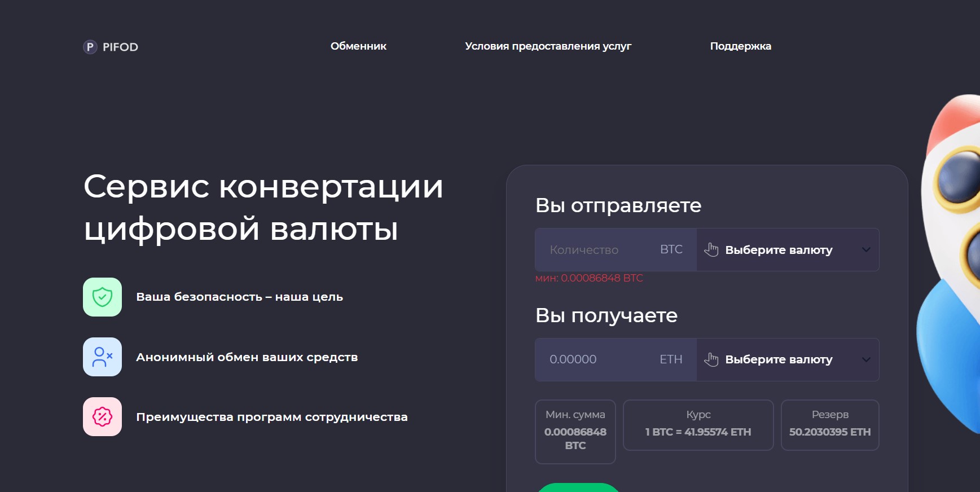Click the BTC label in send field
Image resolution: width=980 pixels, height=492 pixels.
point(671,249)
